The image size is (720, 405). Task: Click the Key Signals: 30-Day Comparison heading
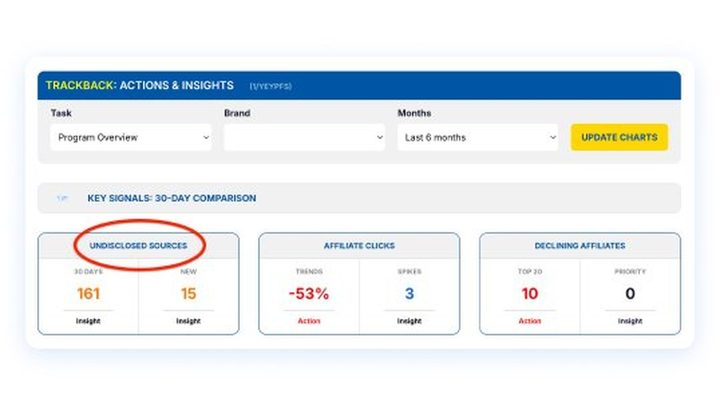click(172, 198)
